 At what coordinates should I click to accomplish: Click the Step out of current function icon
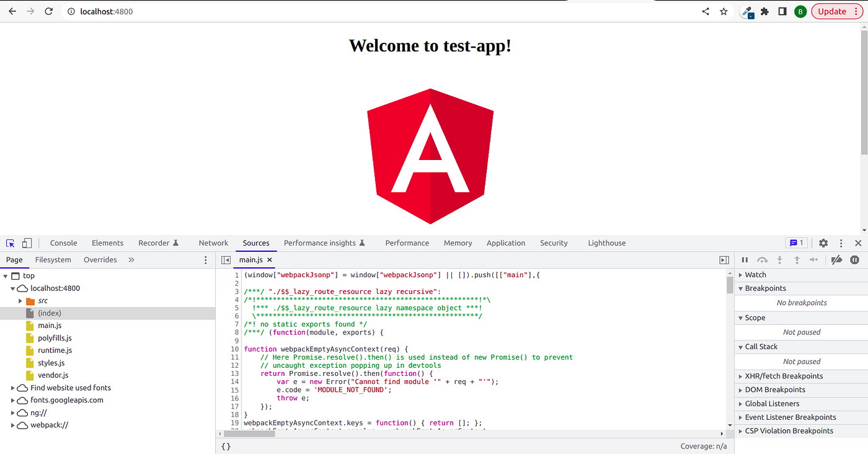click(x=797, y=260)
